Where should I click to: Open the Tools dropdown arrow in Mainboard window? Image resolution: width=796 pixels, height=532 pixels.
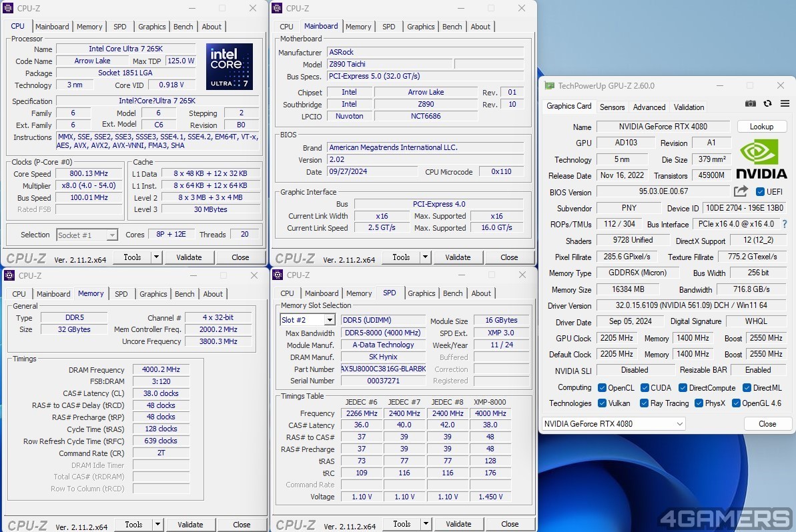[x=426, y=257]
